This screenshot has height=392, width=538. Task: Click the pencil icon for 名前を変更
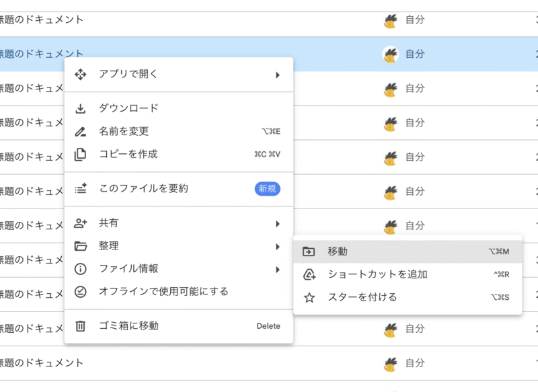coord(80,132)
